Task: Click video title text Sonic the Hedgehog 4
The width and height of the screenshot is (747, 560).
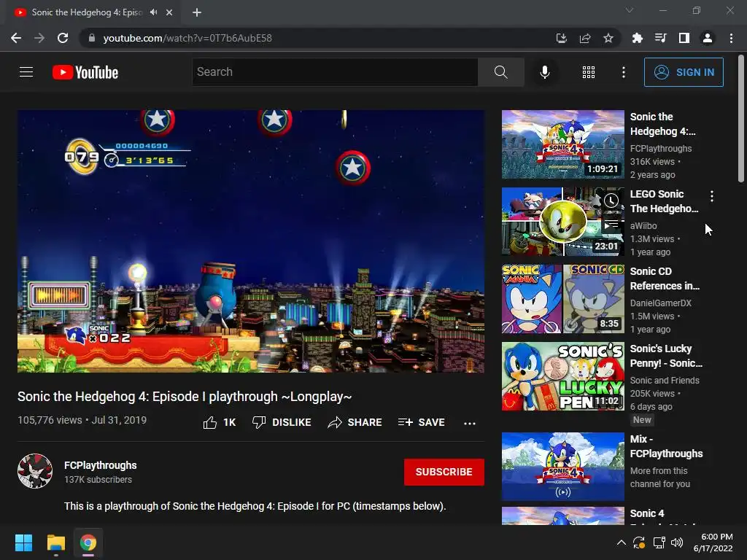Action: (185, 396)
